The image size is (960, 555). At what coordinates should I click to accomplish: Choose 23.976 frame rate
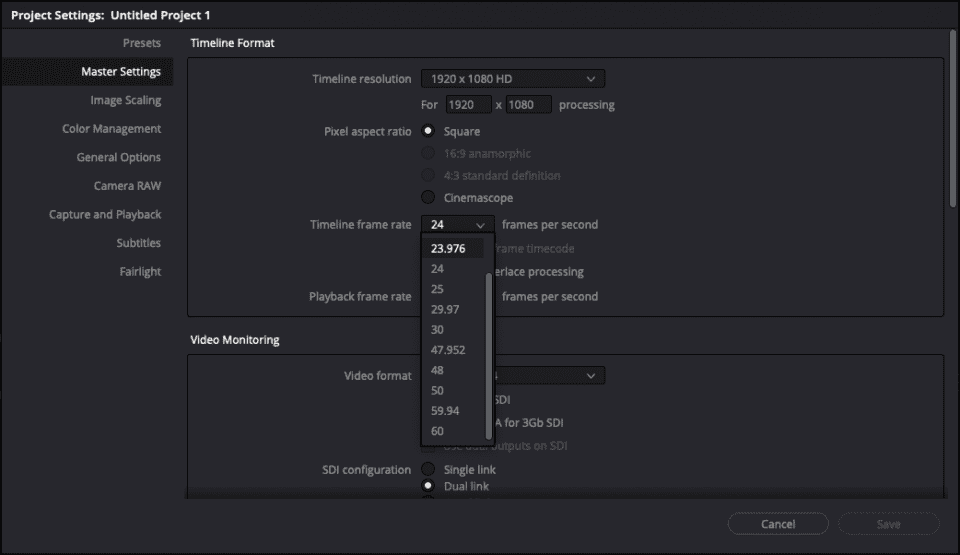pos(454,249)
